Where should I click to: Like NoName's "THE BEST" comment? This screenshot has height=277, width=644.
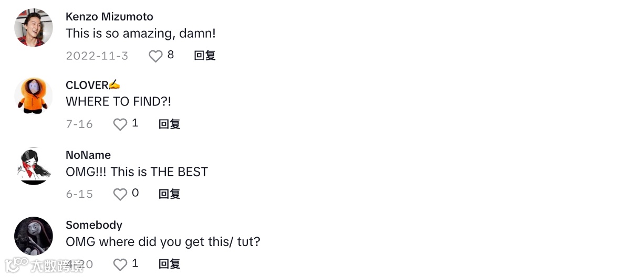[120, 194]
